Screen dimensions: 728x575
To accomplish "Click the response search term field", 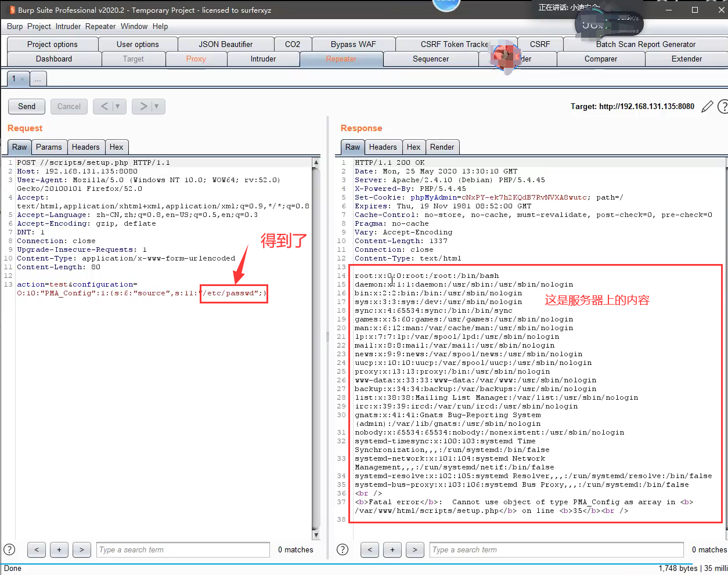I will point(557,549).
